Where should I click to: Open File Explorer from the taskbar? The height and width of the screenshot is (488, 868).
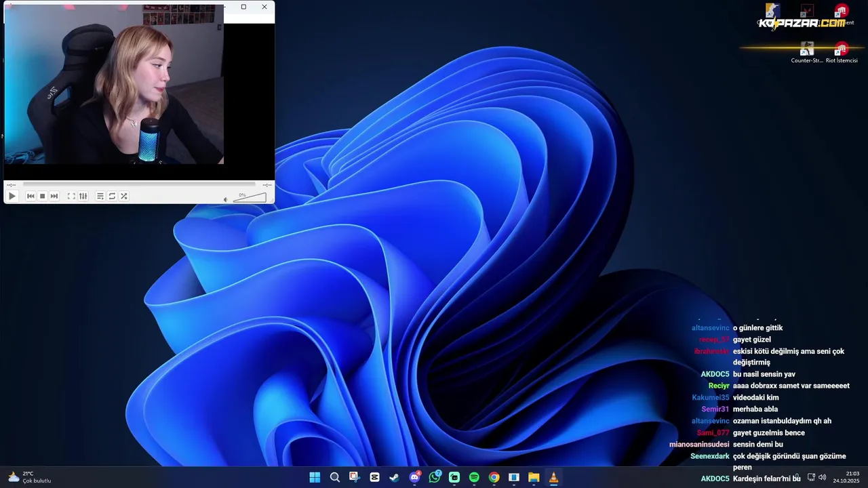click(534, 477)
